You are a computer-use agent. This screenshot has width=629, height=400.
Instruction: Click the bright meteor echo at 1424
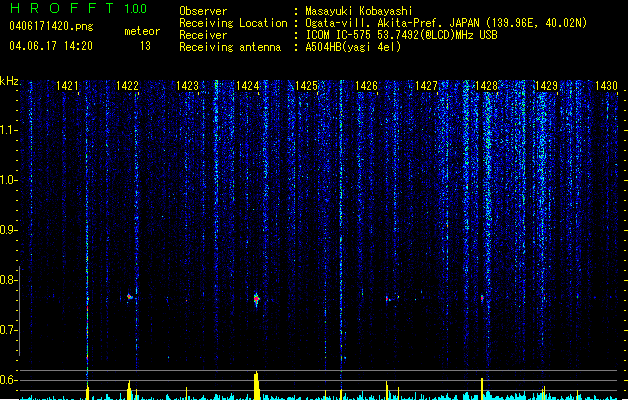257,299
